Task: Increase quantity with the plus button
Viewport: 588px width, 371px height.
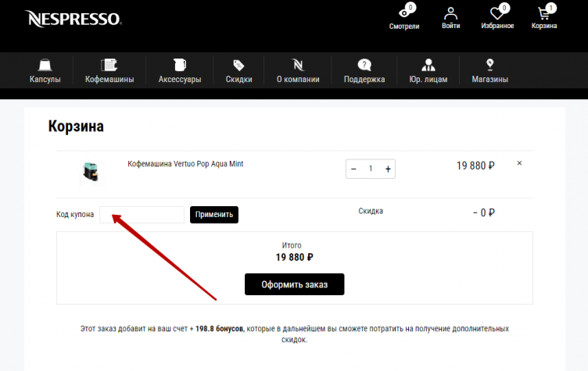Action: coord(388,169)
